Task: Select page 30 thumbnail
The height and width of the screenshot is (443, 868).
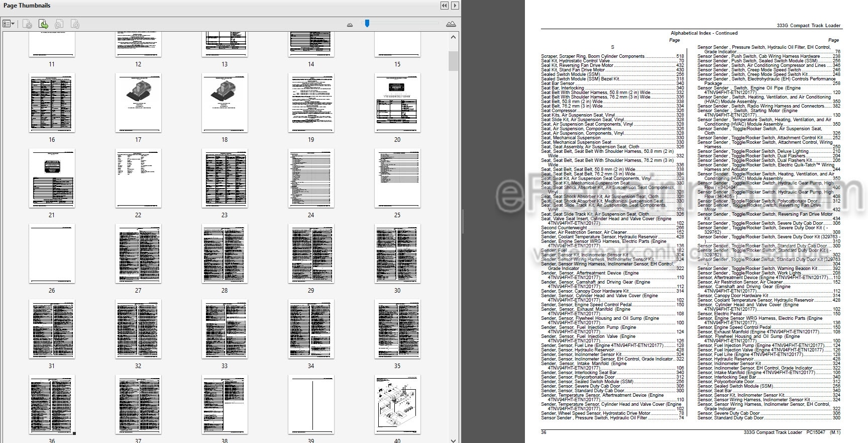Action: coord(397,253)
